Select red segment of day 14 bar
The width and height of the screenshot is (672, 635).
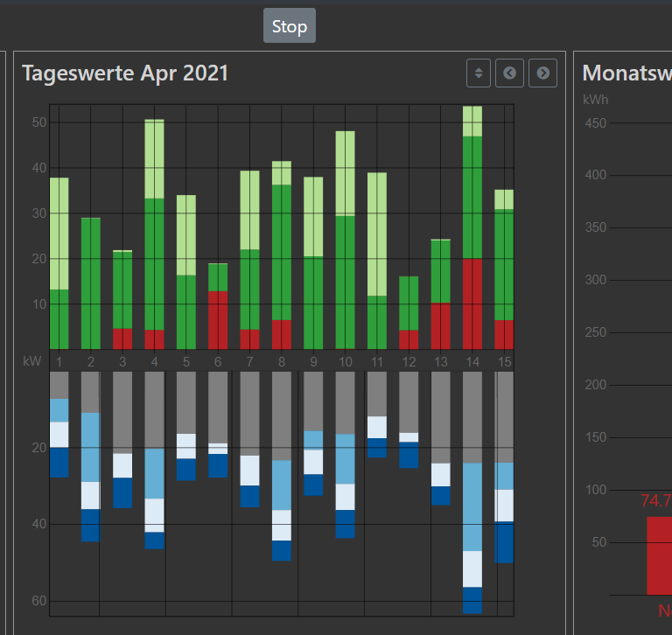click(x=472, y=304)
